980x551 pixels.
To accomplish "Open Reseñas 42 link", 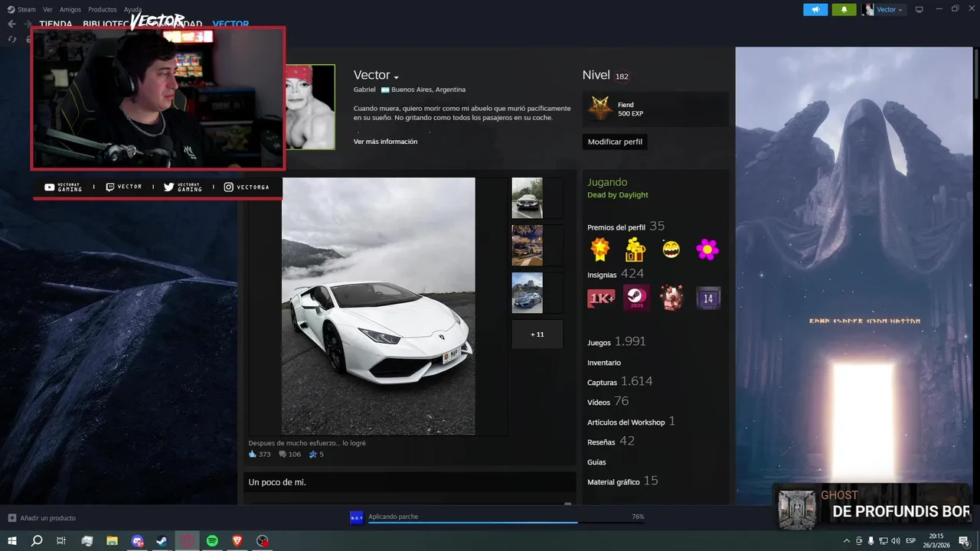I will 611,442.
